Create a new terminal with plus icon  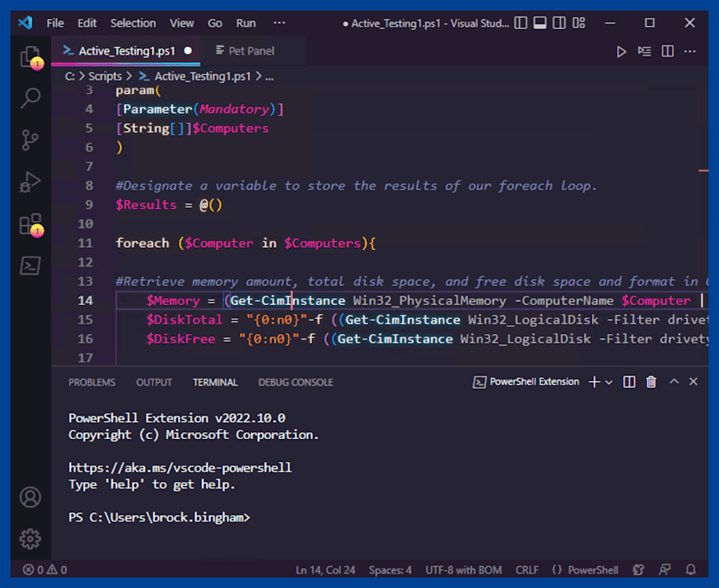pos(594,382)
